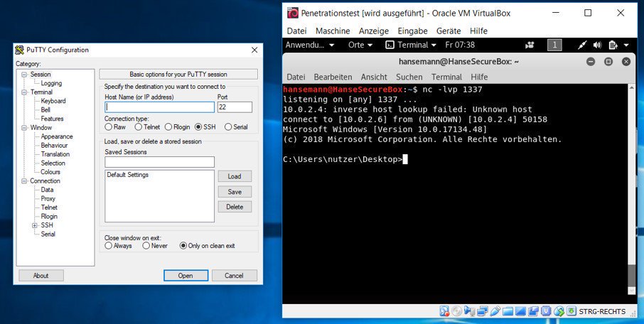The image size is (644, 324).
Task: Select the Raw connection type
Action: click(109, 127)
